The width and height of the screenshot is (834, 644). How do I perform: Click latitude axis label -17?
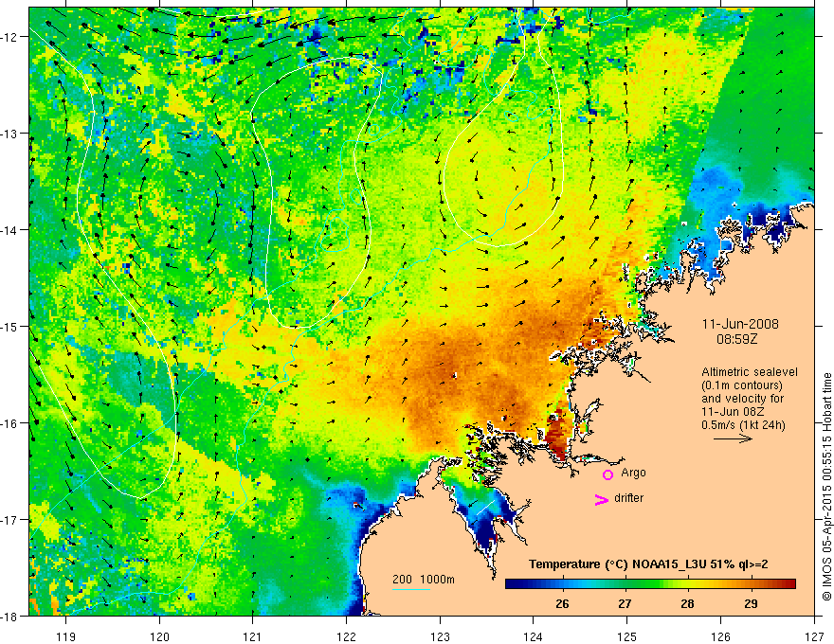9,520
